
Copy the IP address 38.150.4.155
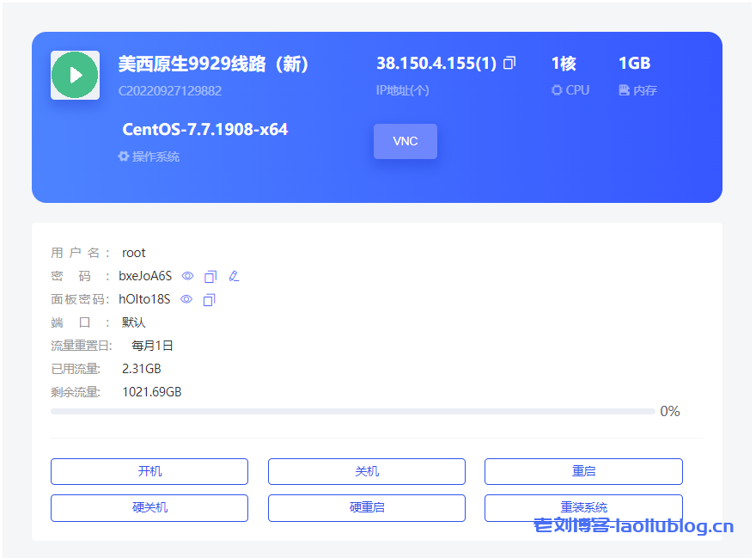pyautogui.click(x=509, y=62)
